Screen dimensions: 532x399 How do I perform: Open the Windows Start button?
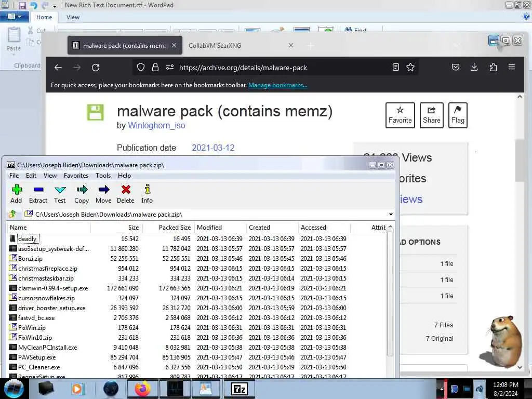(14, 389)
